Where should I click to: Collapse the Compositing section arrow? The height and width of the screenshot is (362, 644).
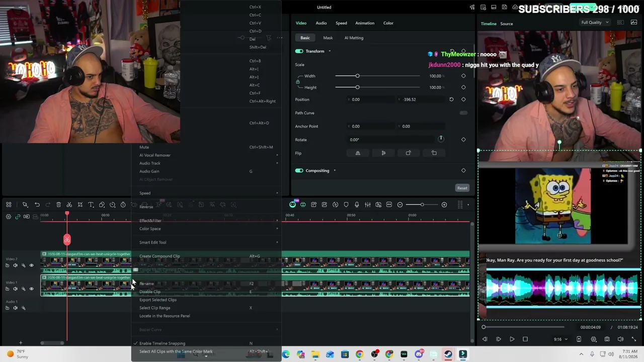point(335,170)
